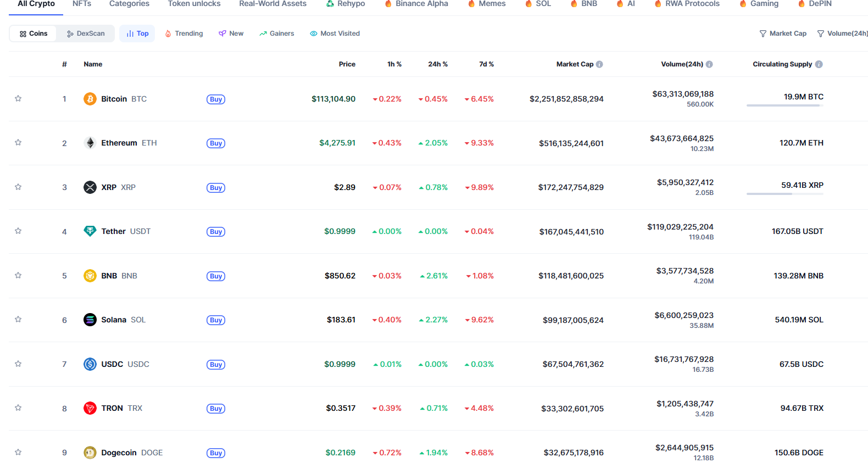Click the Dogecoin logo
Viewport: 868px width, 474px height.
coord(90,453)
